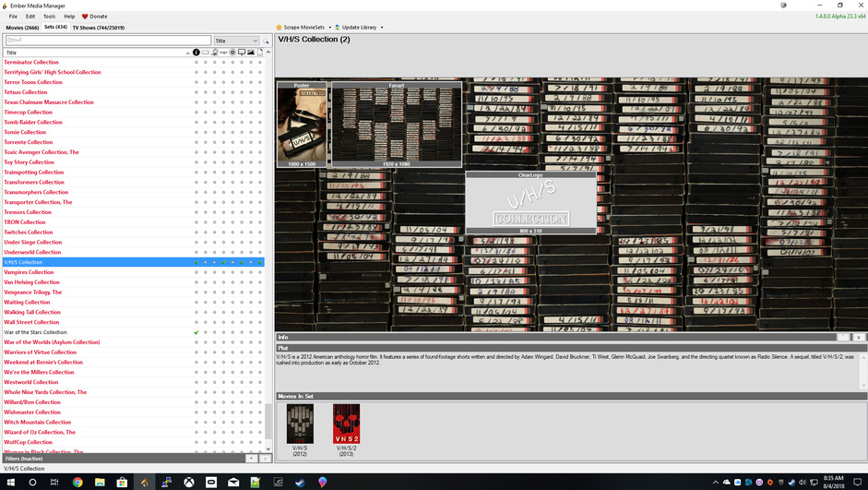Select Toy Story Collection from the sets list
The height and width of the screenshot is (490, 868).
click(x=29, y=162)
